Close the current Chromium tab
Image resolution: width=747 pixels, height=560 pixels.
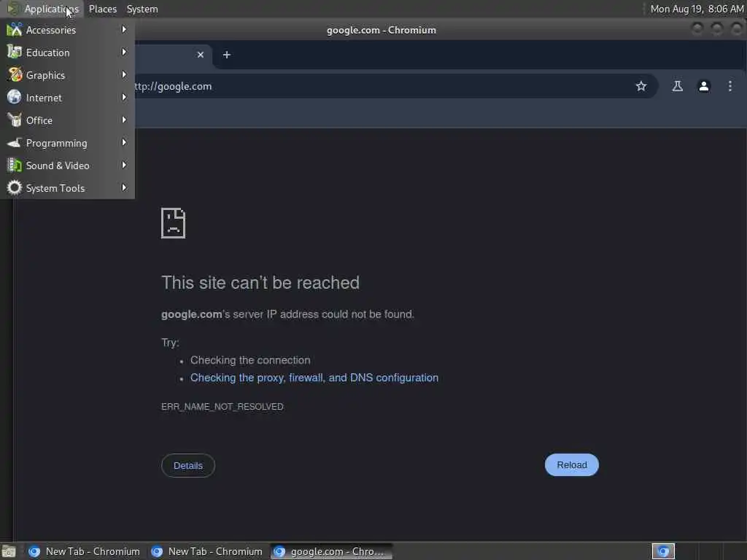tap(201, 55)
